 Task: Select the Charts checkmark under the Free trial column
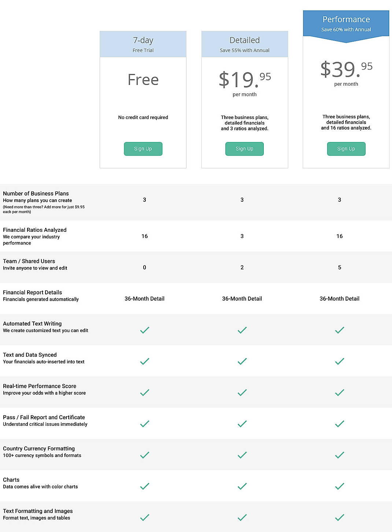point(144,486)
